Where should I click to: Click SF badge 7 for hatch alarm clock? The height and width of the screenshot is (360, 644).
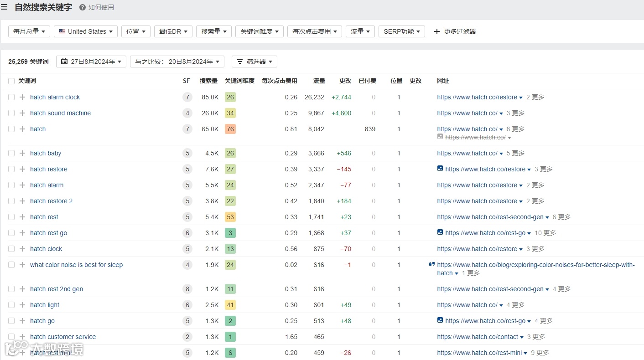click(187, 97)
